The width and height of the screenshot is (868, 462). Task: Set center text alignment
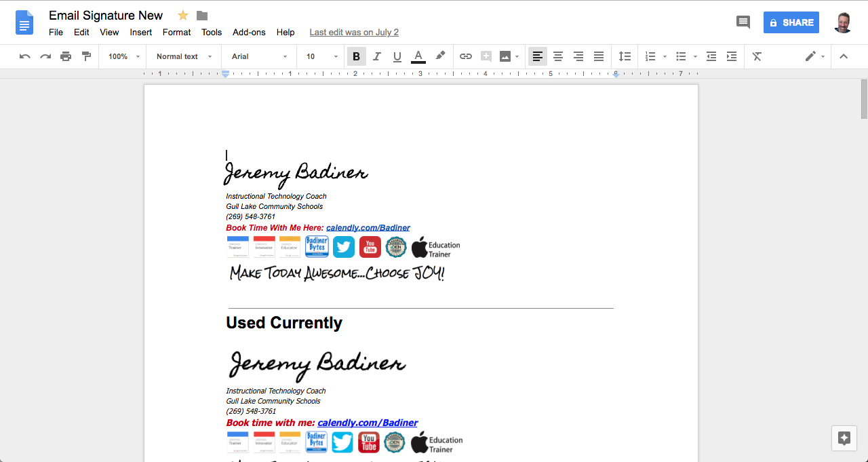pyautogui.click(x=558, y=56)
